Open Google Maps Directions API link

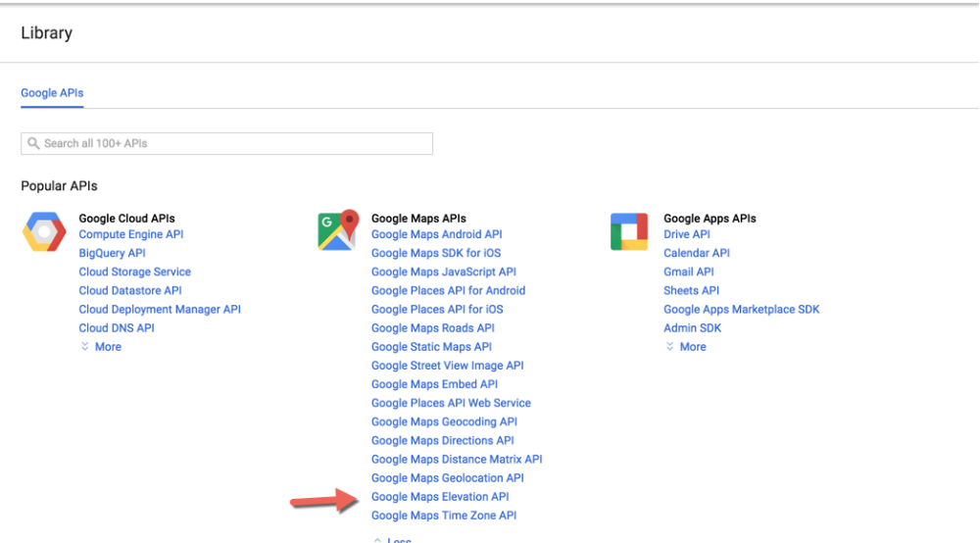pyautogui.click(x=443, y=440)
